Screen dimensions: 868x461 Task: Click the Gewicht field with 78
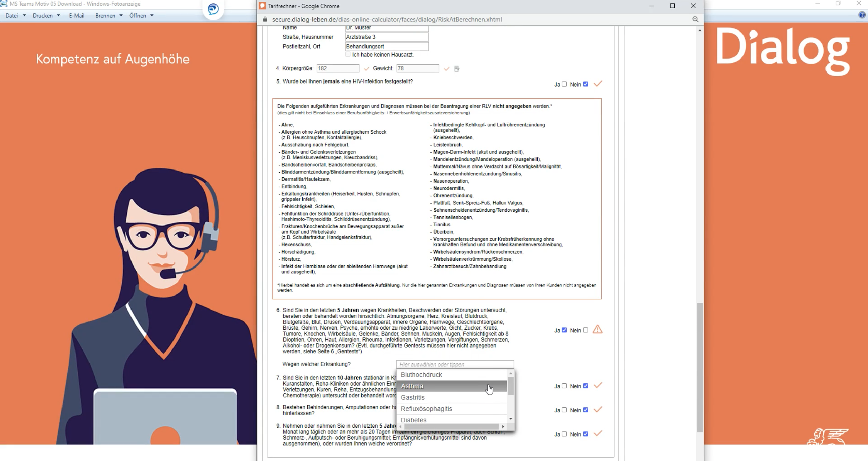click(x=418, y=68)
